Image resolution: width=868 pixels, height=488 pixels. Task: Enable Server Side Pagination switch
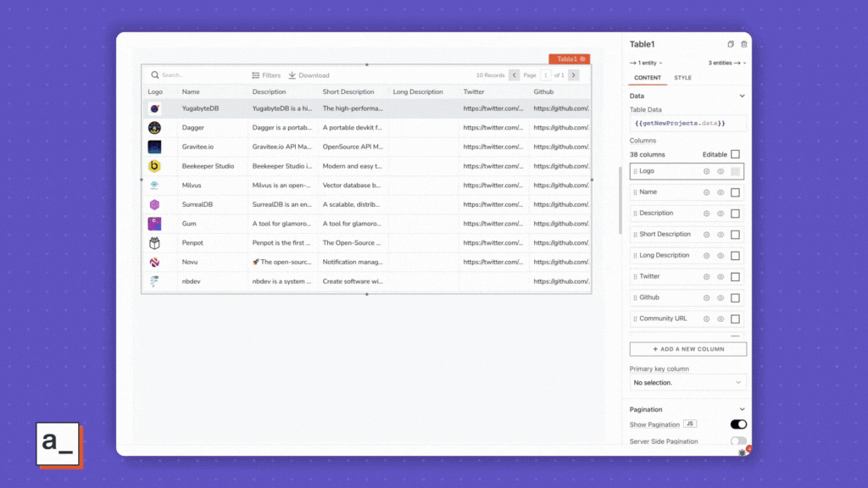coord(738,441)
